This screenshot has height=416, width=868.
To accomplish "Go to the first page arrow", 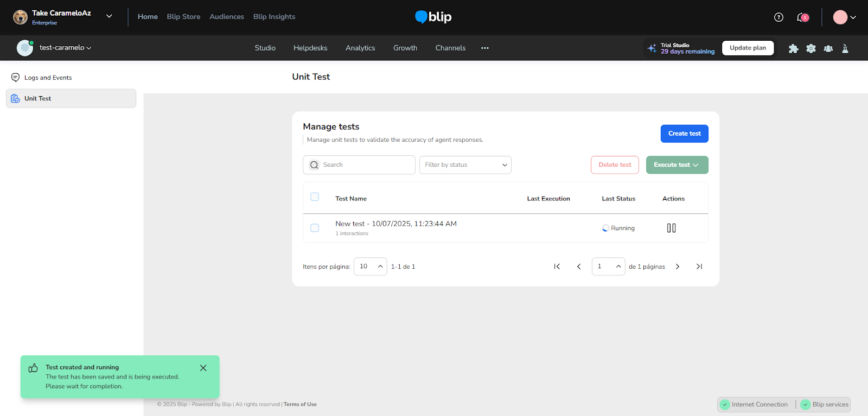I will coord(557,267).
